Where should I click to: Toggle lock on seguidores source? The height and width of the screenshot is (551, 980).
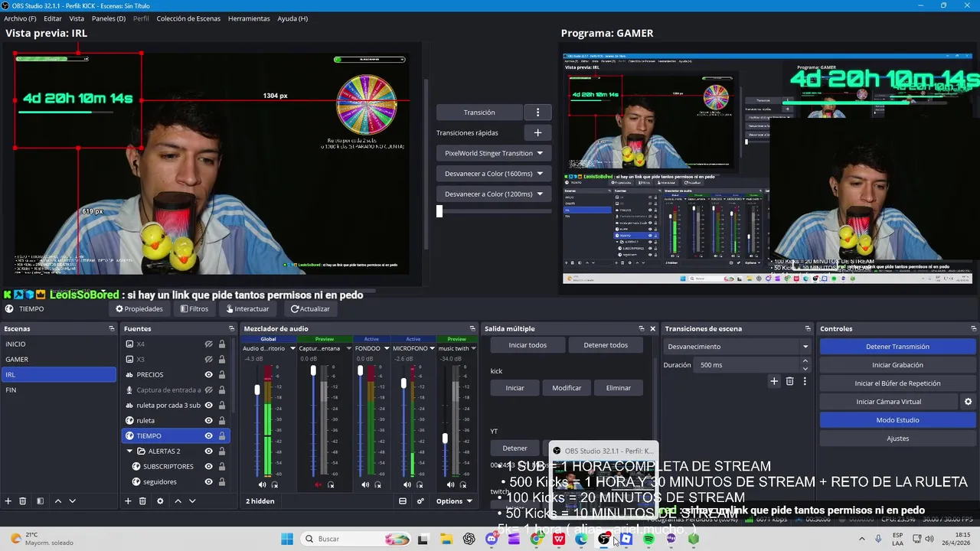tap(222, 482)
